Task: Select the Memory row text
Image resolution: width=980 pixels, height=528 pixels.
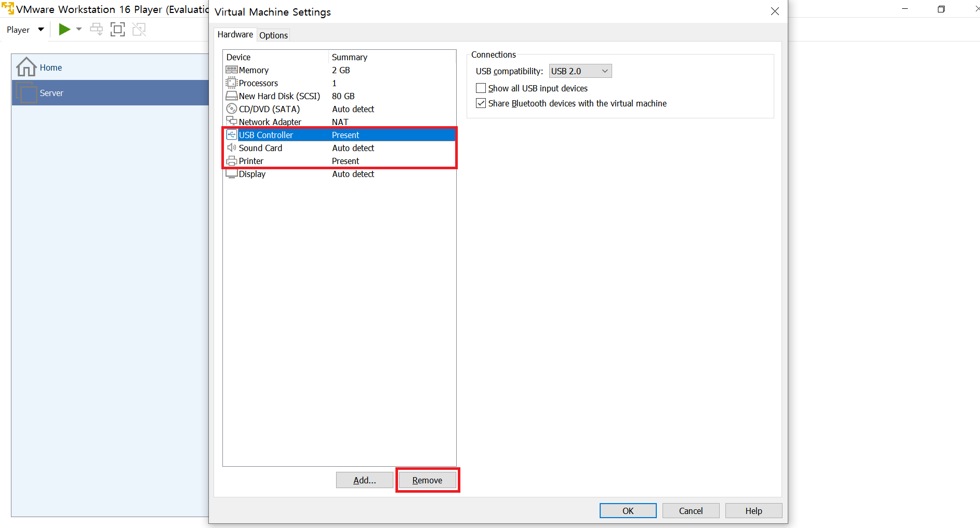Action: click(254, 70)
